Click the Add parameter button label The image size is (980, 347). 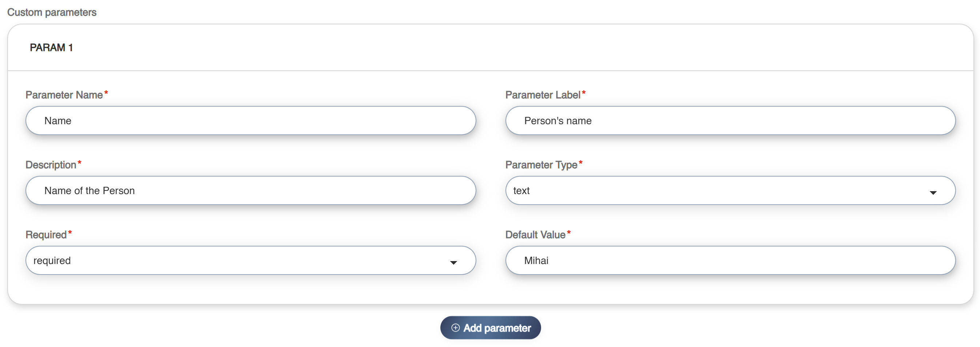coord(496,328)
